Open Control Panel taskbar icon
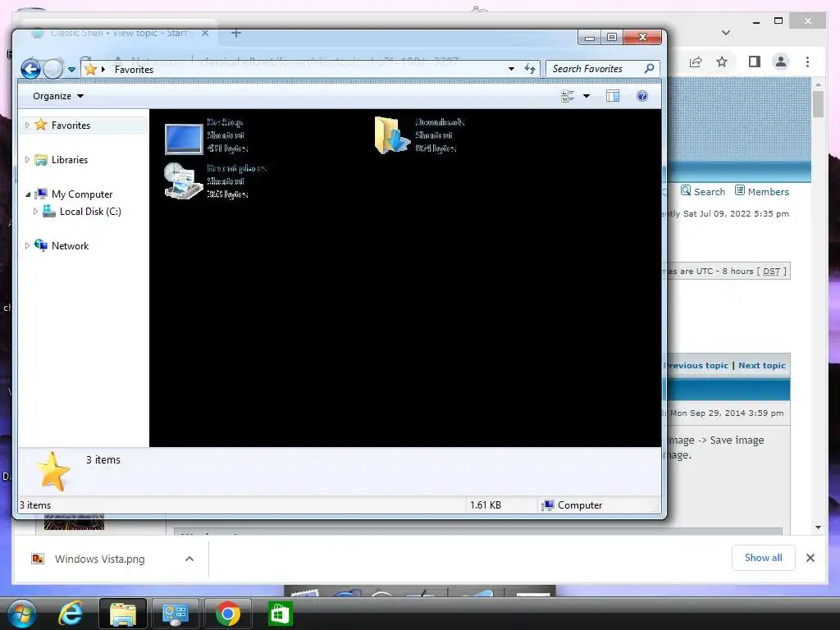This screenshot has height=630, width=840. point(176,614)
